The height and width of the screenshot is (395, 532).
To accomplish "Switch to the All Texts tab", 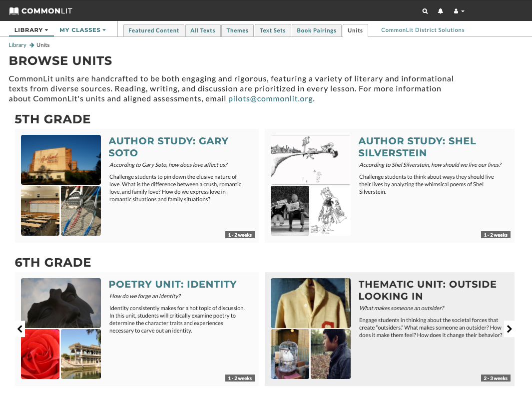I will [202, 30].
